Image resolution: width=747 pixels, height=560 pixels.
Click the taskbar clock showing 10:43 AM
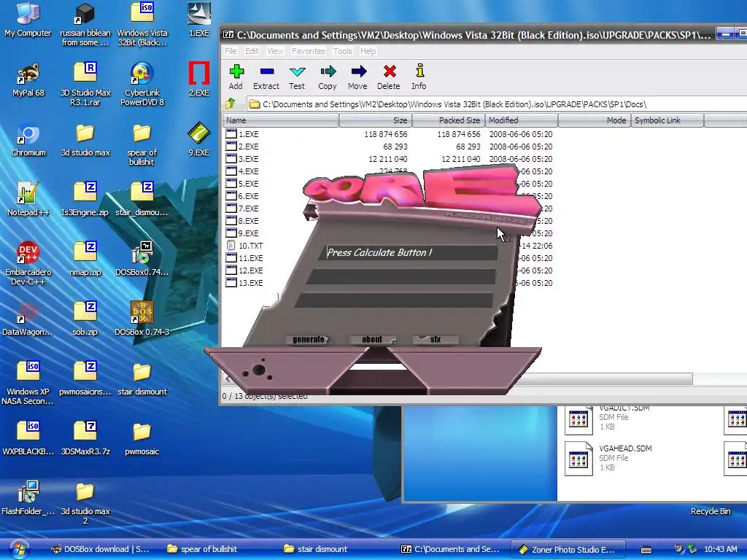tap(720, 549)
